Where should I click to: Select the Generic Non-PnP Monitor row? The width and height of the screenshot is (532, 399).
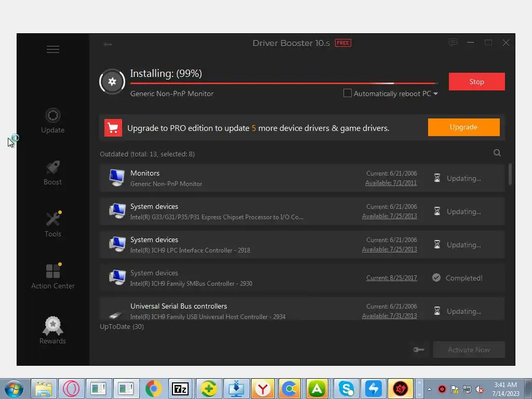(x=302, y=178)
